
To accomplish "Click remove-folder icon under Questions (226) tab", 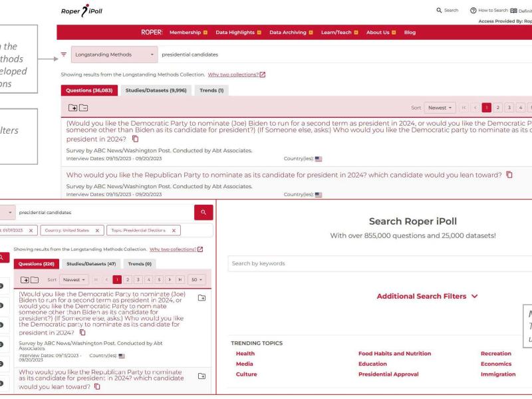I will 35,280.
